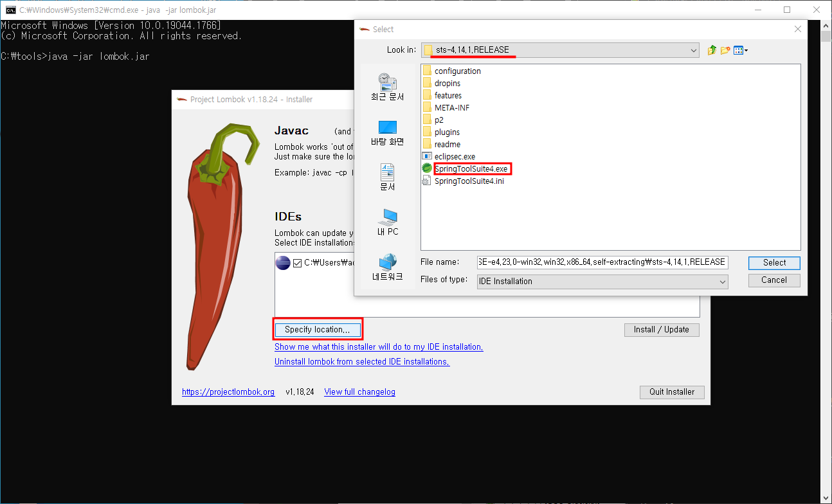Click the IDEs heading in installer
Image resolution: width=832 pixels, height=504 pixels.
coord(288,217)
